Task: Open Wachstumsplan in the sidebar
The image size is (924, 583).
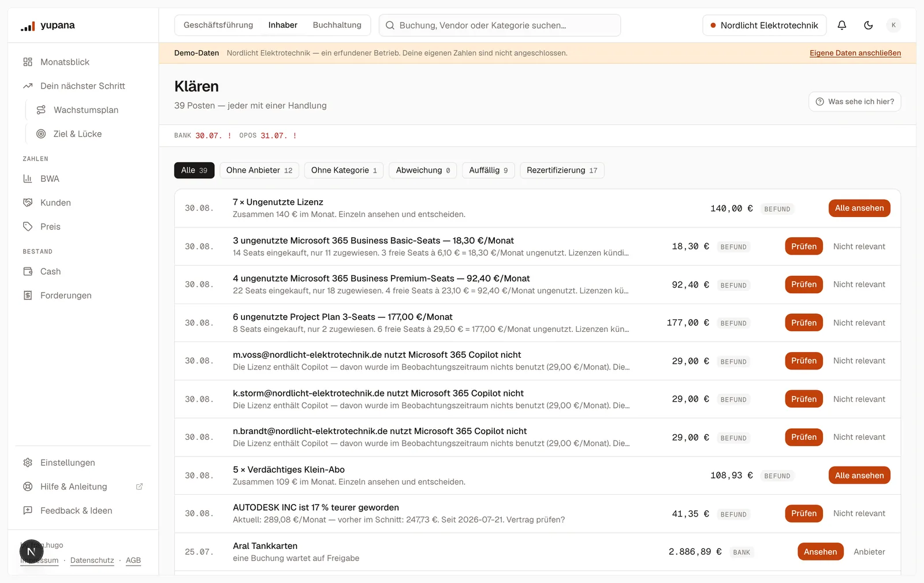Action: (x=88, y=110)
